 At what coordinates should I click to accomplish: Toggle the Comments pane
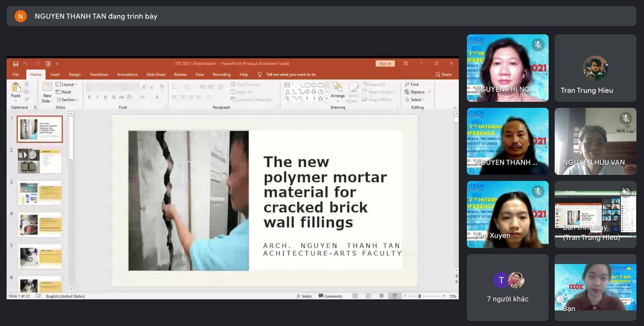[330, 296]
